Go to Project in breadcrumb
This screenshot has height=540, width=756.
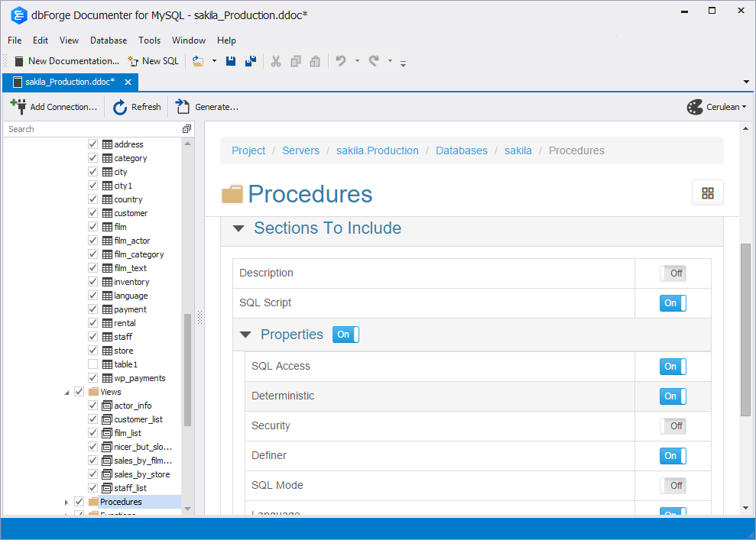pos(248,150)
